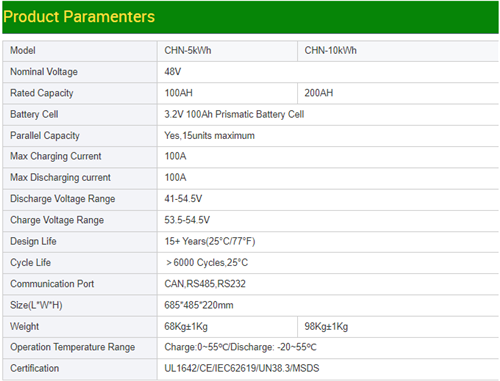Viewport: 500px width, 381px height.
Task: Select the Design Life 15+ Years value
Action: 210,241
